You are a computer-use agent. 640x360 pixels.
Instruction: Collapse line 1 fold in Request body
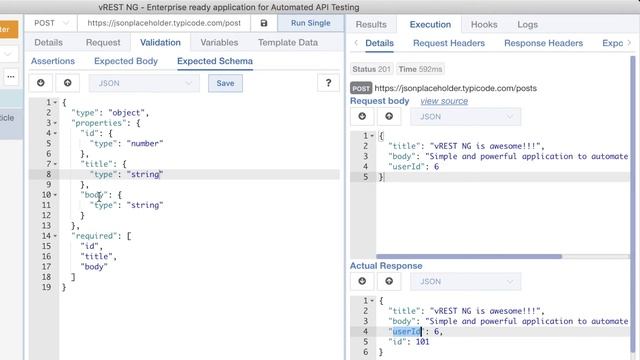pos(372,136)
